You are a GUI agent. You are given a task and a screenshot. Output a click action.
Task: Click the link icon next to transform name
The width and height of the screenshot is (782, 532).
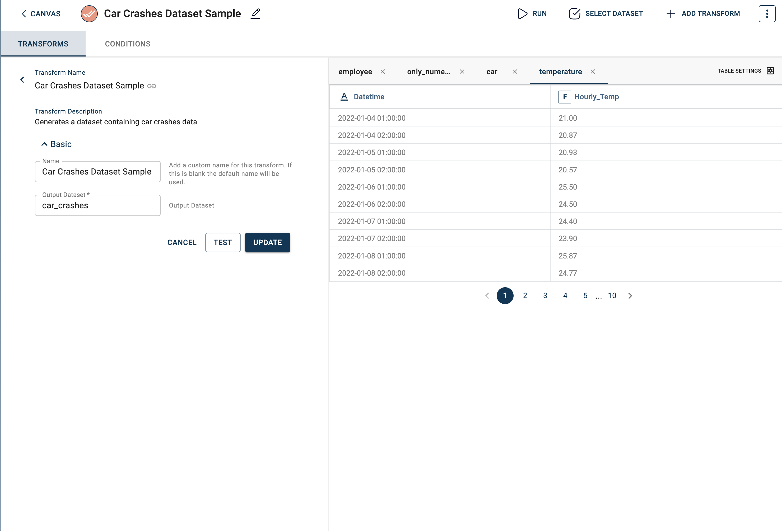point(152,86)
